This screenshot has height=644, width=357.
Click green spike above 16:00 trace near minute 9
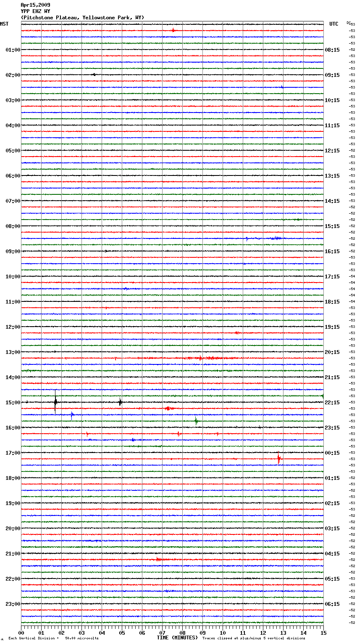point(196,421)
